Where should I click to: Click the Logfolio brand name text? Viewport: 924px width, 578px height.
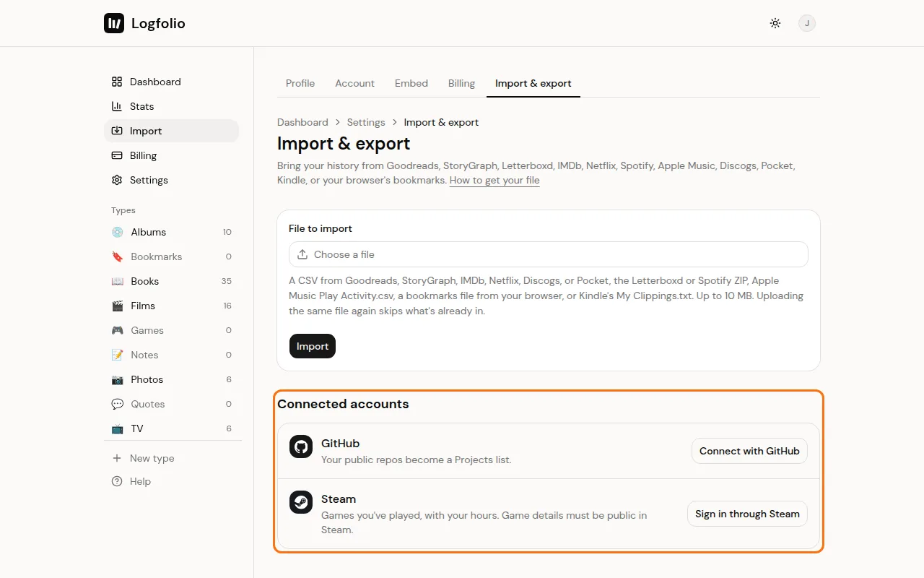click(158, 23)
